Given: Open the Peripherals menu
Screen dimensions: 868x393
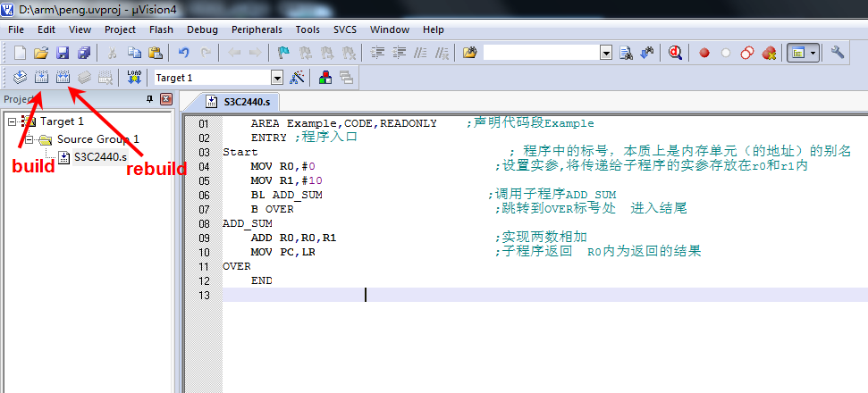Looking at the screenshot, I should click(x=257, y=29).
